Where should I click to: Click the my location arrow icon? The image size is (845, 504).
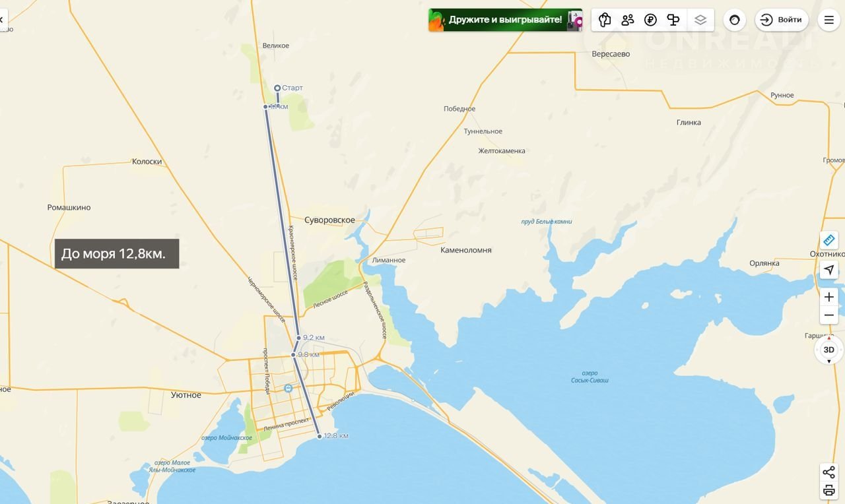[x=828, y=270]
